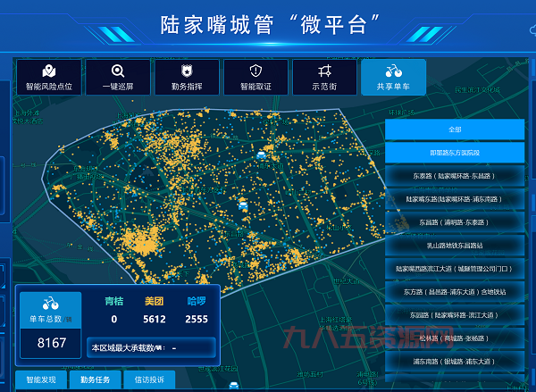The width and height of the screenshot is (536, 392).
Task: Switch to the 信访投诉 tab
Action: (149, 379)
